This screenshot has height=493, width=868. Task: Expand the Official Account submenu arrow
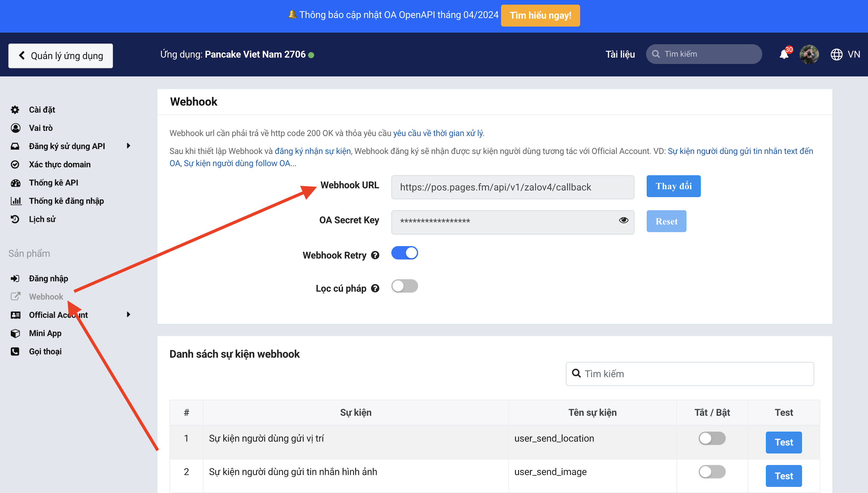tap(128, 314)
